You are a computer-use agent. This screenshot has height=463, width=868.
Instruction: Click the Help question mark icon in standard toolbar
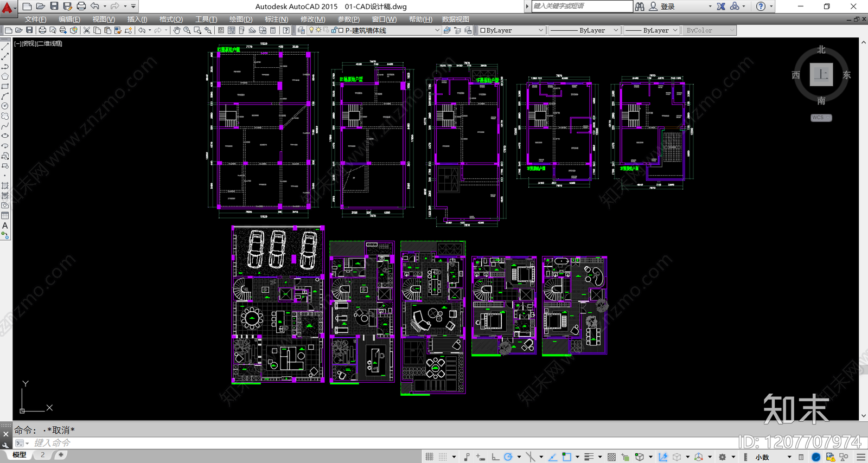pos(286,30)
